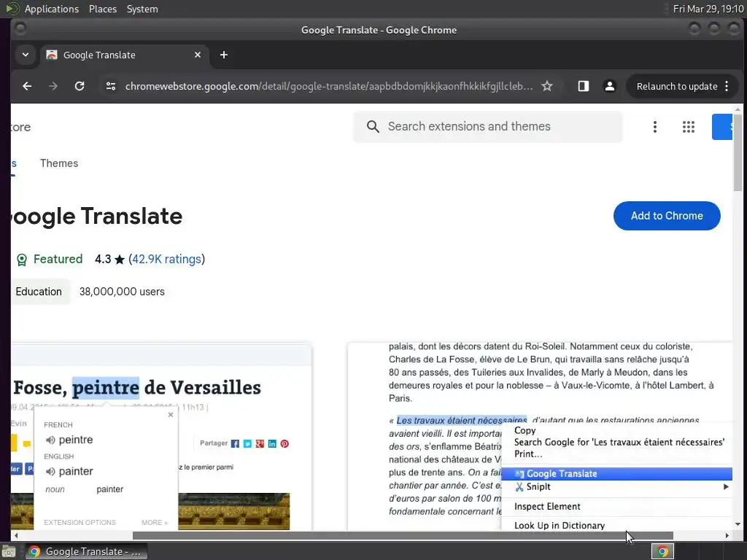Click the SnipIt scissors icon
This screenshot has height=560, width=747.
point(519,486)
